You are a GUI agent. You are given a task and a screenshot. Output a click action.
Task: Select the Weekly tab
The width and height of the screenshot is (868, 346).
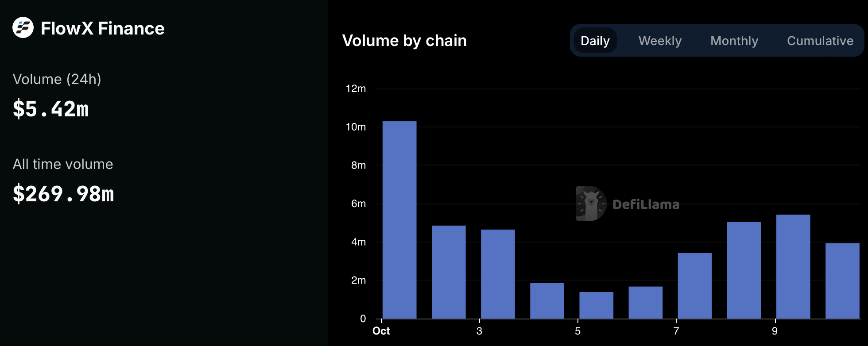(x=660, y=41)
